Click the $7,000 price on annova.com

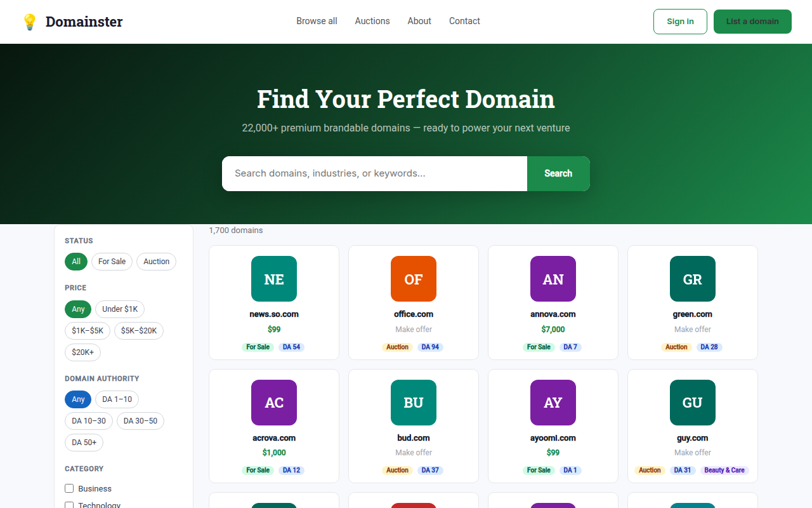(553, 330)
